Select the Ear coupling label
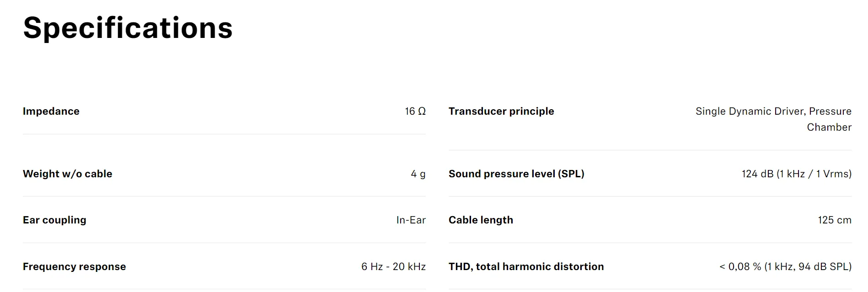The width and height of the screenshot is (868, 292). pyautogui.click(x=54, y=220)
